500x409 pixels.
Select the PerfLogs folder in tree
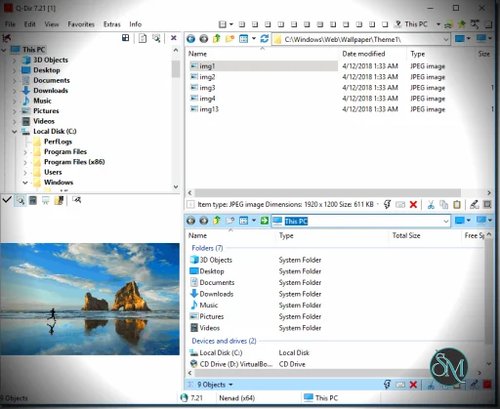(58, 142)
